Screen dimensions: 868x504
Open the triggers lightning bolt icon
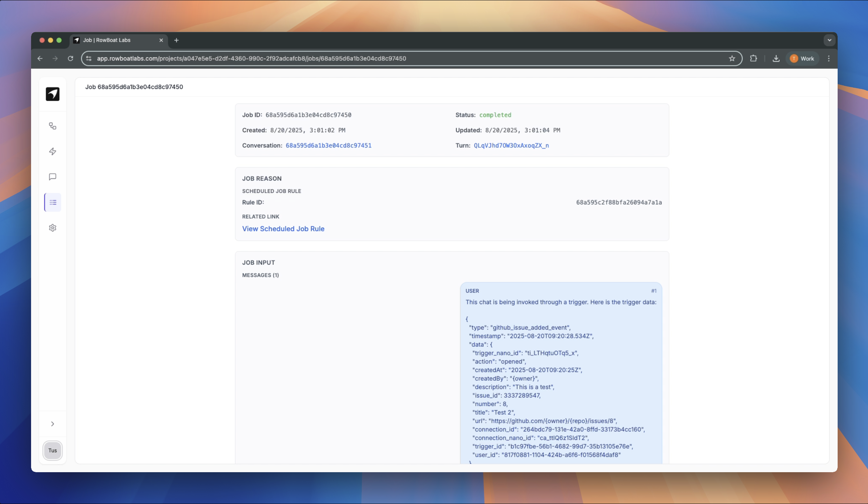[53, 152]
